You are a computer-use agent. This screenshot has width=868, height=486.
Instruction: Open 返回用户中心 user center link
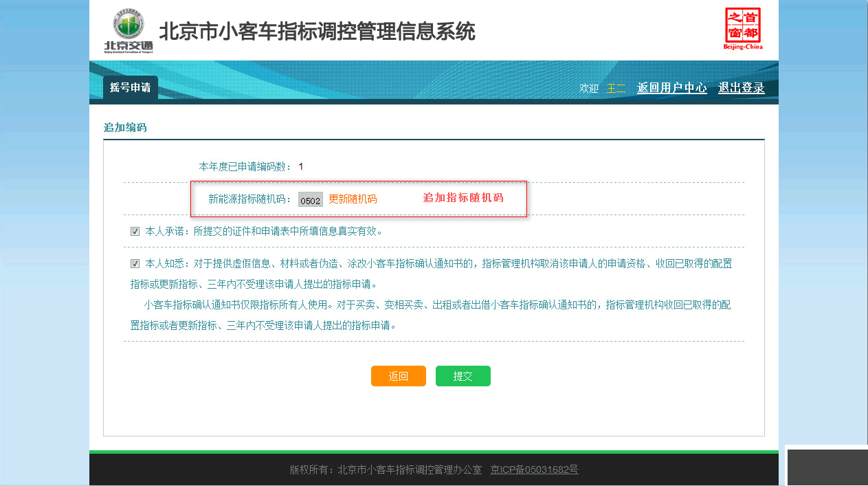click(x=671, y=88)
